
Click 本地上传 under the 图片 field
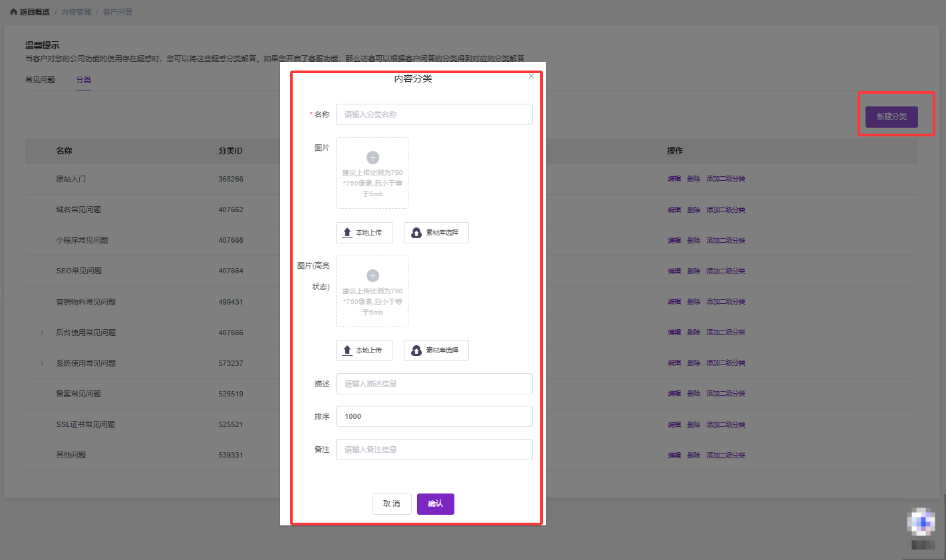[x=365, y=233]
